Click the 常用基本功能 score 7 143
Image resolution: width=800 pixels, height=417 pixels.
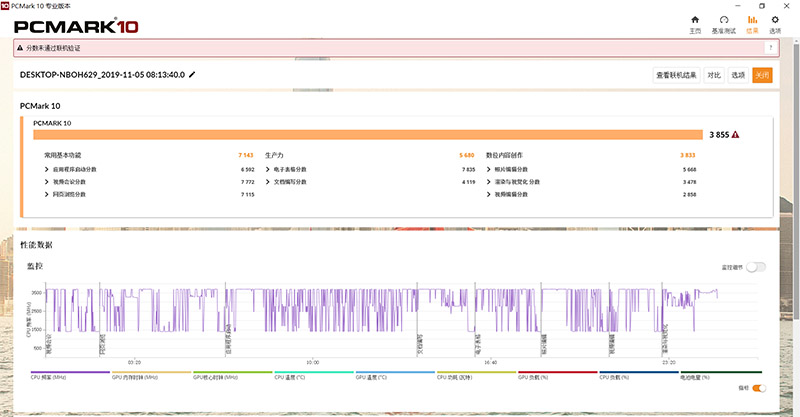(x=246, y=155)
